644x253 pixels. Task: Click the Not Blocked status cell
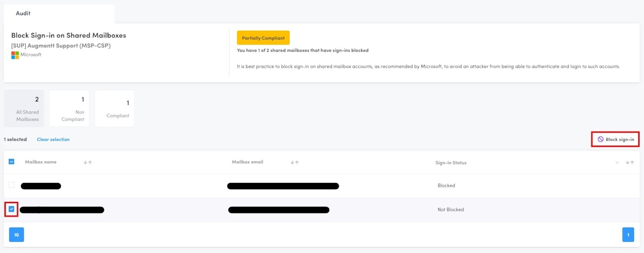click(451, 210)
